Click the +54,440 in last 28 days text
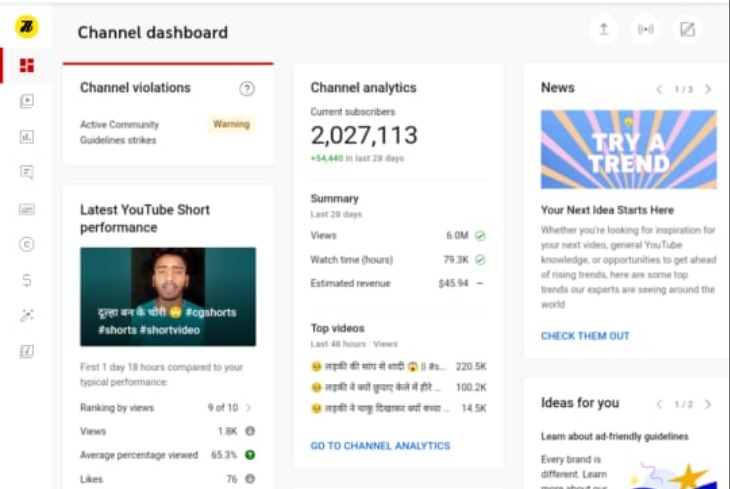 tap(357, 158)
